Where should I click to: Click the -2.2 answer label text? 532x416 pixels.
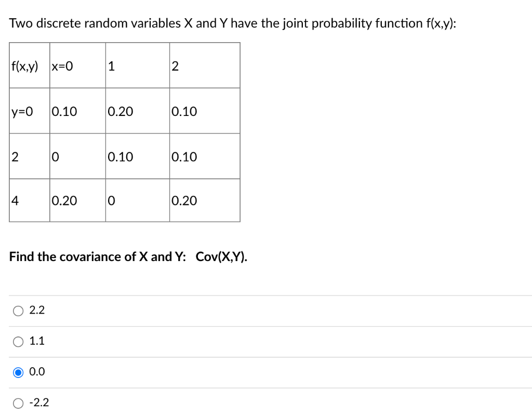[39, 402]
